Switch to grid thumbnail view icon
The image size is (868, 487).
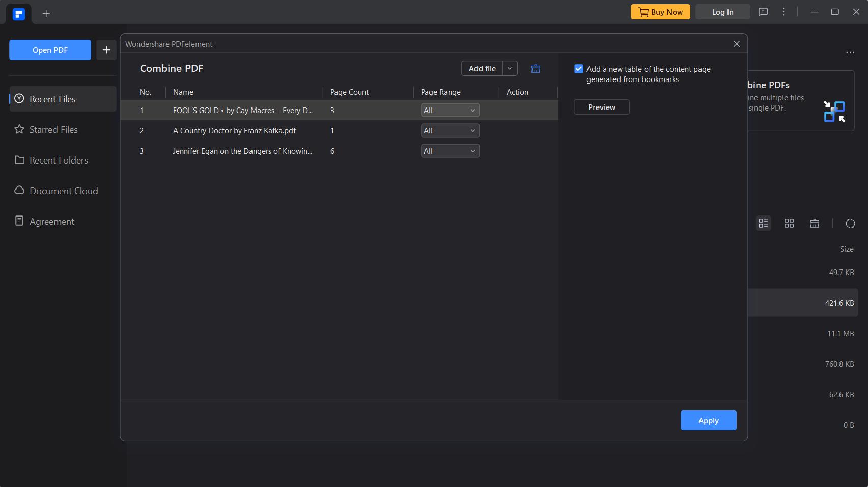pyautogui.click(x=789, y=223)
